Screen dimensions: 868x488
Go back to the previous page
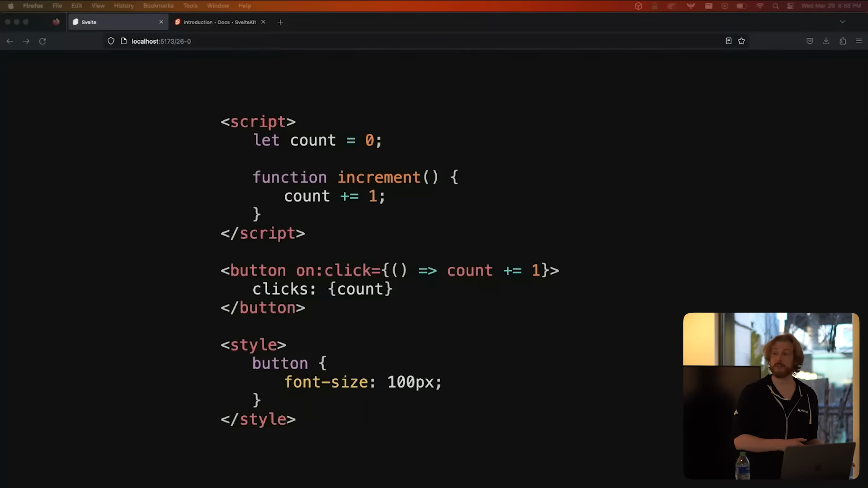9,41
